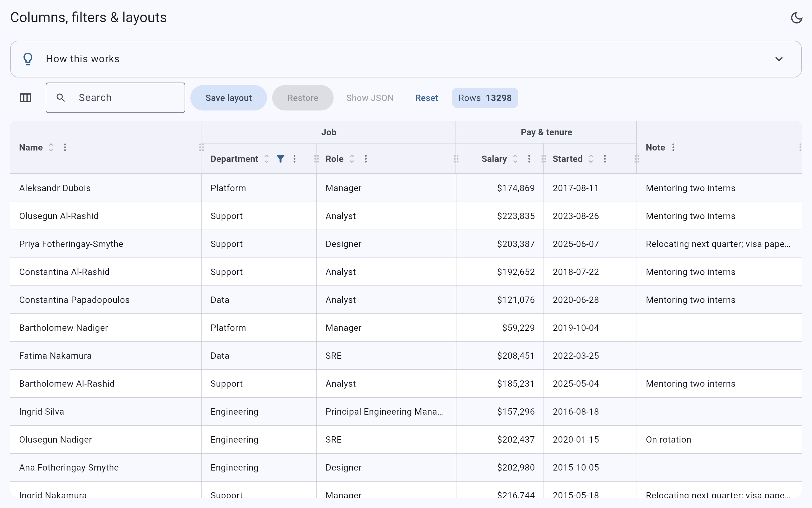This screenshot has width=812, height=508.
Task: Click the Principal Engineering Mana… role cell
Action: pos(386,411)
